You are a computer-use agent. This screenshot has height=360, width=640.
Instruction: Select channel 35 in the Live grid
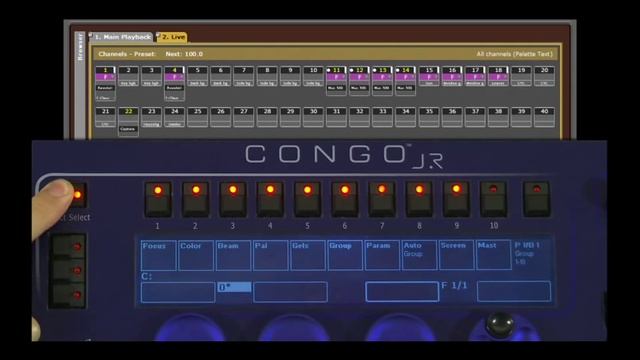pos(429,117)
